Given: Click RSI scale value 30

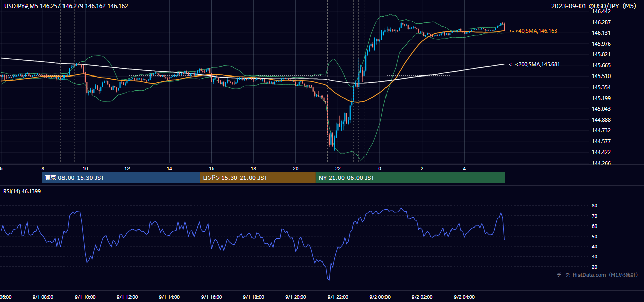Looking at the screenshot, I should [595, 257].
